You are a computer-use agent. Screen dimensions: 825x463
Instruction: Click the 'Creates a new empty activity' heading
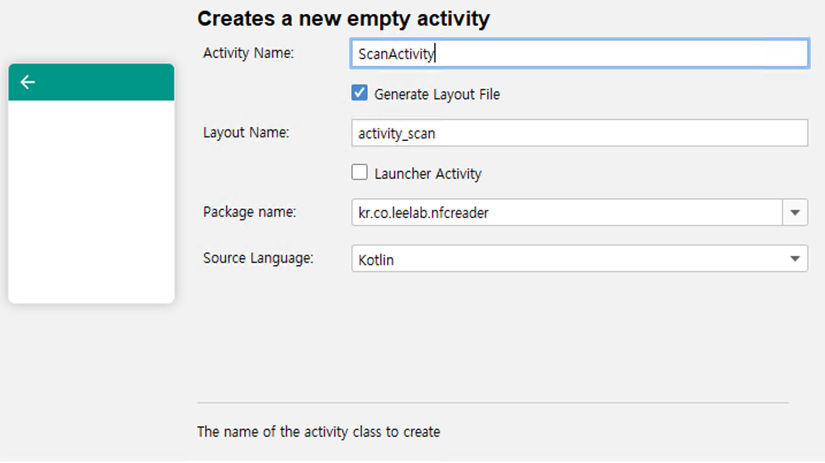[343, 18]
